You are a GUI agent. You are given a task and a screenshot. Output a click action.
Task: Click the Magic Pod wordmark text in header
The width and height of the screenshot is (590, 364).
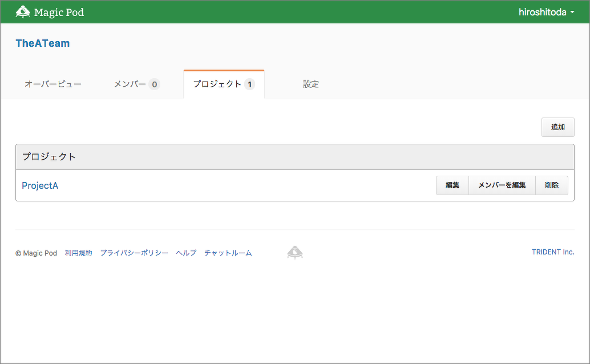click(x=59, y=12)
